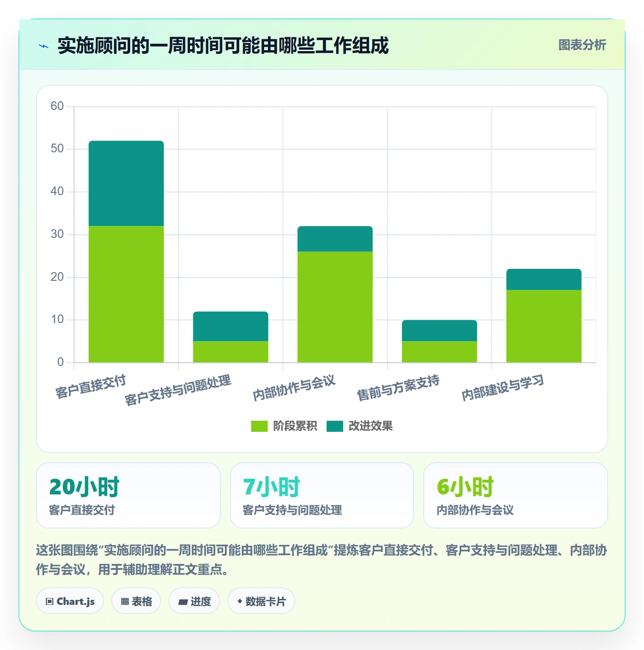Click the 售前与方案支持 x-axis label

pos(398,388)
